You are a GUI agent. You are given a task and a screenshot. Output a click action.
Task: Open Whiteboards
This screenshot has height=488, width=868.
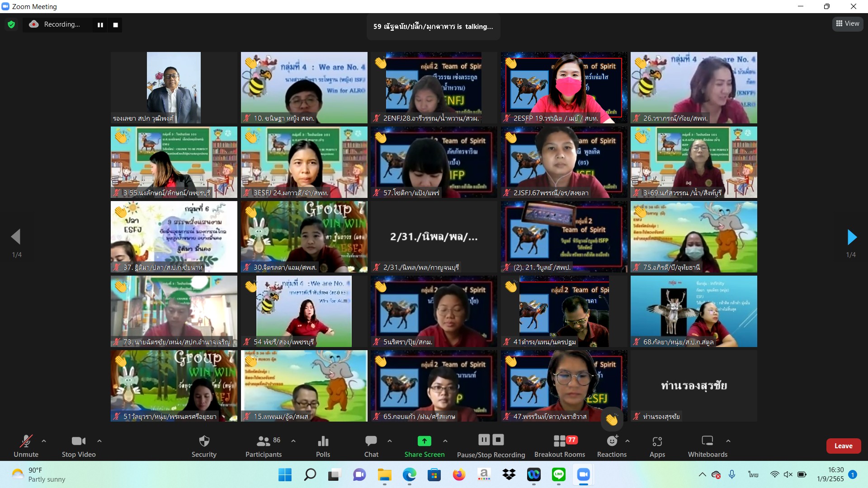[x=708, y=446]
